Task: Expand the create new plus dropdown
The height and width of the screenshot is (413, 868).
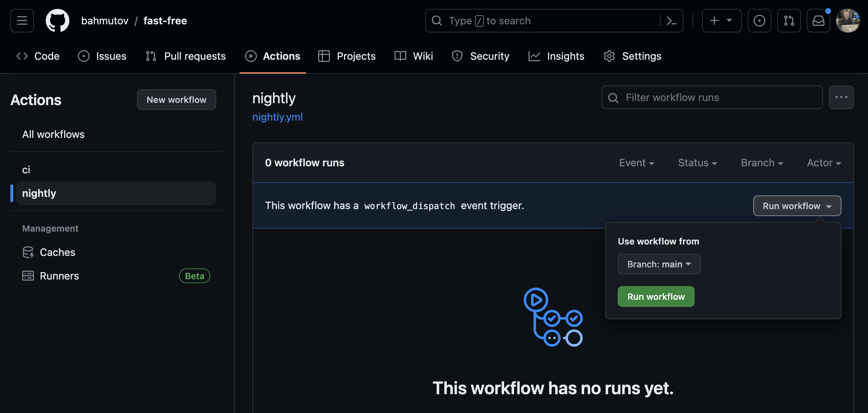Action: (x=721, y=21)
